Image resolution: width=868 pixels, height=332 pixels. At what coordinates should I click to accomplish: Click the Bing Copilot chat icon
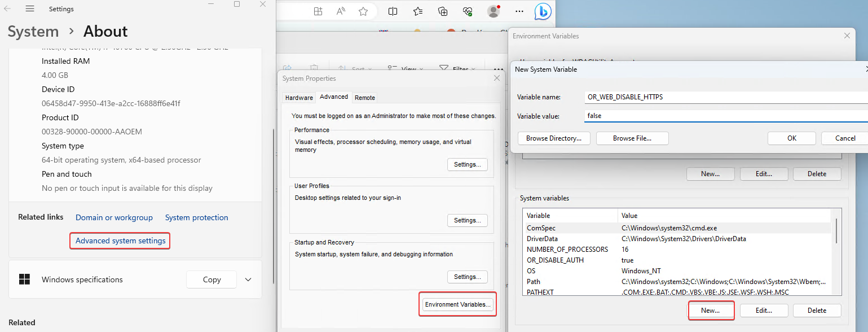543,11
